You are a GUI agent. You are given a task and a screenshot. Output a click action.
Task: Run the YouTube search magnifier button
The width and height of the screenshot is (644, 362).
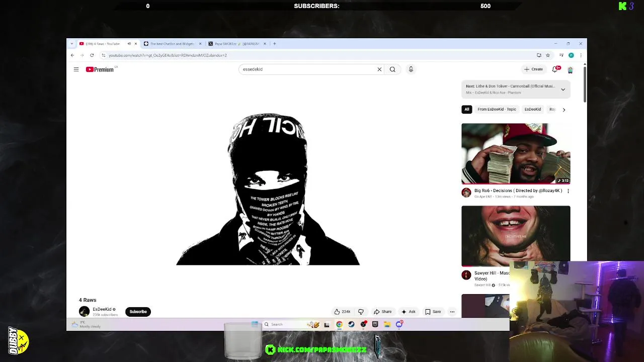tap(392, 69)
